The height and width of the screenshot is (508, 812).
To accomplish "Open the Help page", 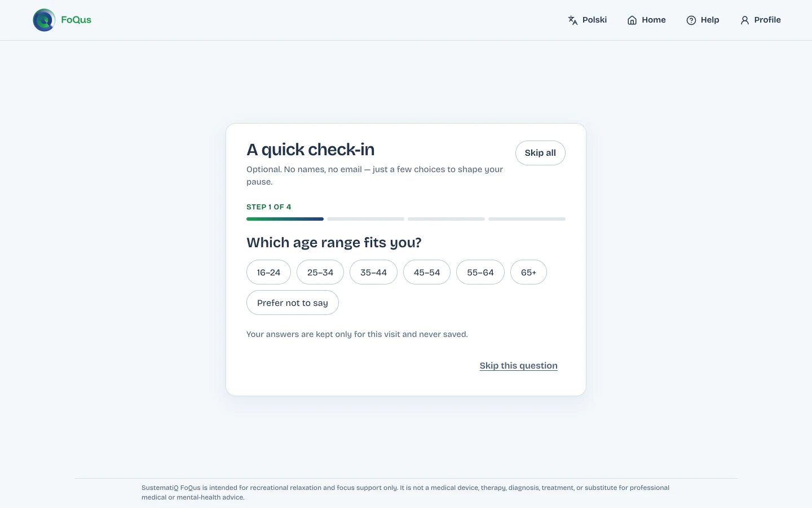I will pos(703,20).
